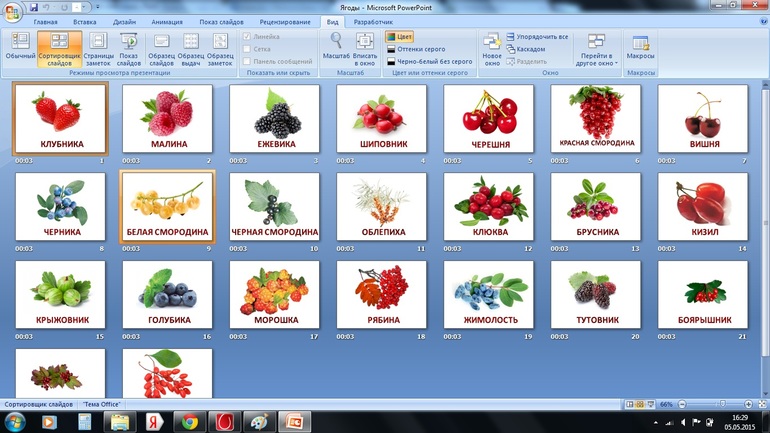The width and height of the screenshot is (770, 433).
Task: Go to the Анимация (Animations) tab
Action: click(166, 21)
